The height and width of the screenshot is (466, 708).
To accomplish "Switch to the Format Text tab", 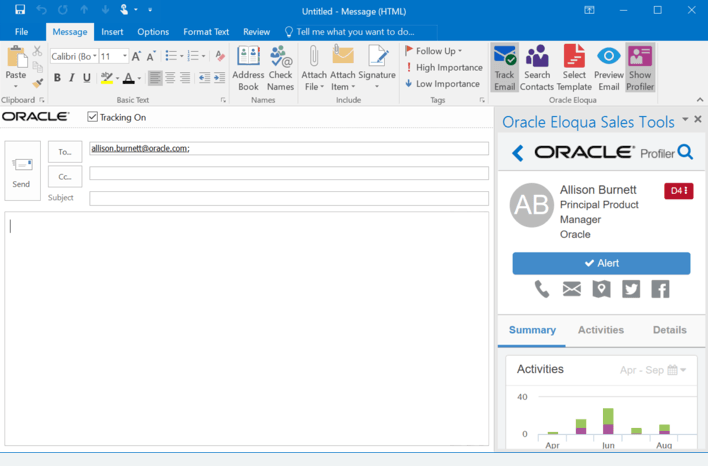I will [206, 32].
